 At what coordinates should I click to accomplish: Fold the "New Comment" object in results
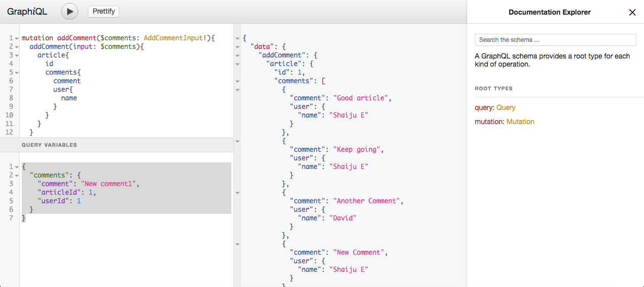point(238,244)
